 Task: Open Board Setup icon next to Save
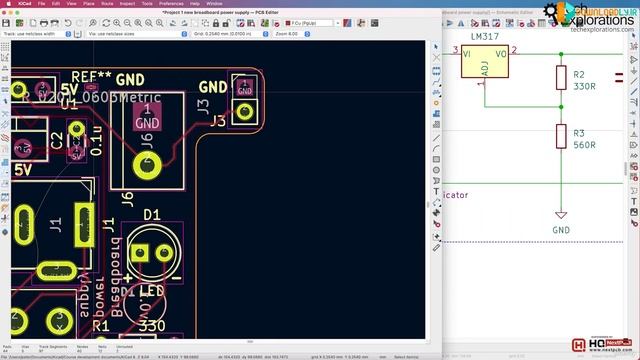point(19,23)
